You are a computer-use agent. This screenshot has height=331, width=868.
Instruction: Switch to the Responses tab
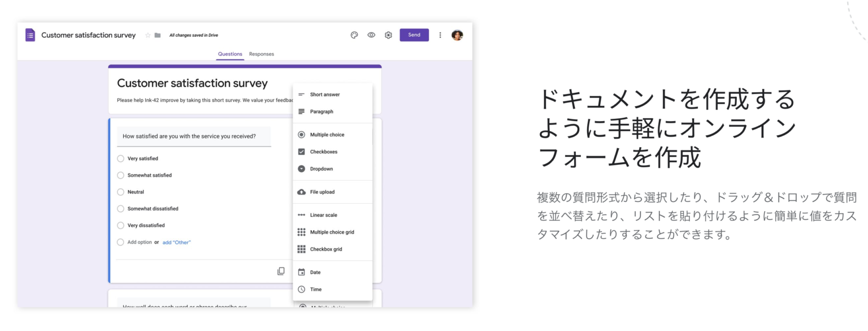coord(262,54)
